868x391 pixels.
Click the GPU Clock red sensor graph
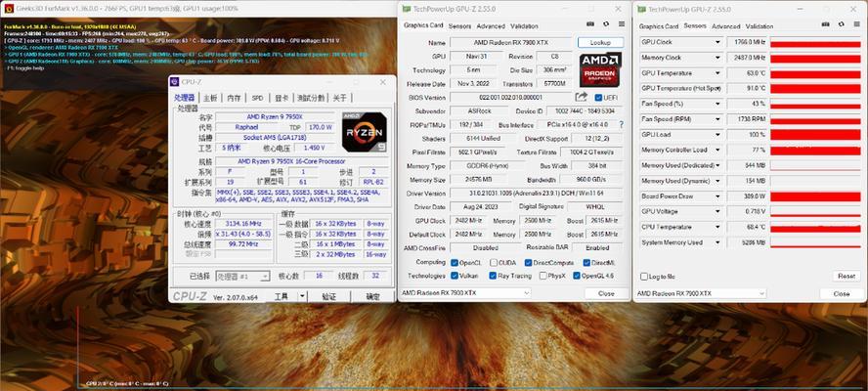coord(815,42)
